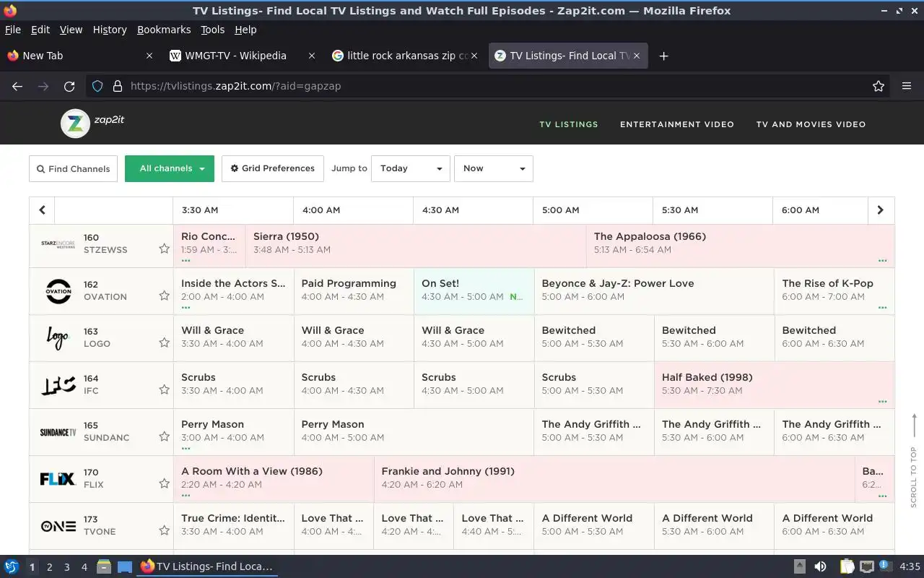
Task: Open the TV AND MOVIES VIDEO link
Action: [811, 124]
